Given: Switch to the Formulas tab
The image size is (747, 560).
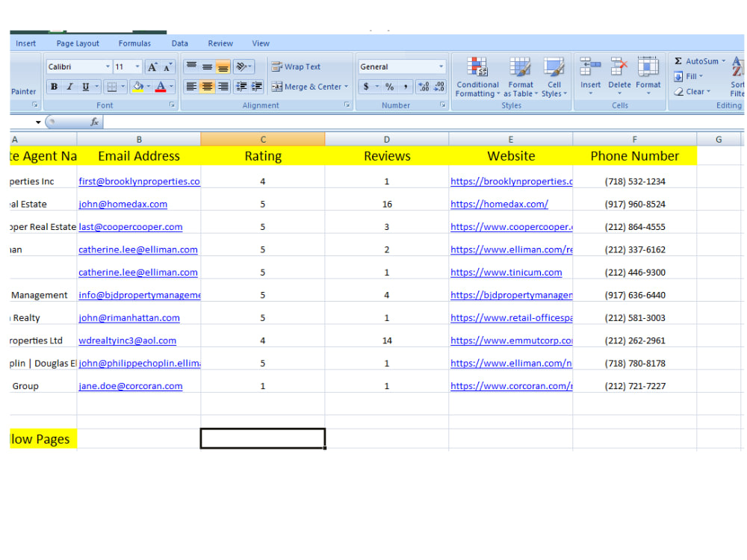Looking at the screenshot, I should pos(134,43).
